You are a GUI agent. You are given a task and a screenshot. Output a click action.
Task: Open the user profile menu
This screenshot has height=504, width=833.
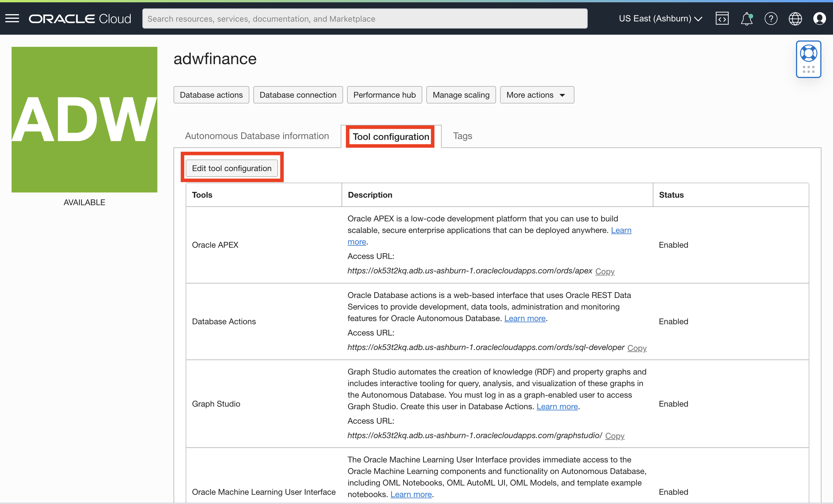820,18
